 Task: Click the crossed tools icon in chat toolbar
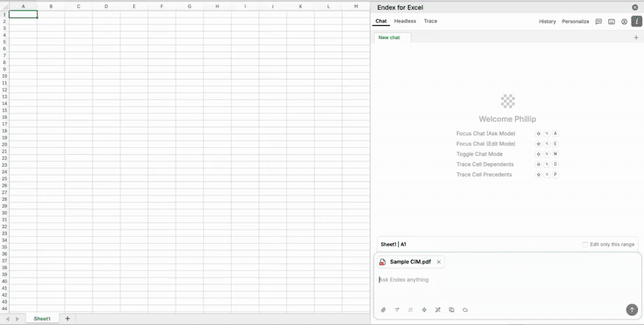pyautogui.click(x=437, y=310)
